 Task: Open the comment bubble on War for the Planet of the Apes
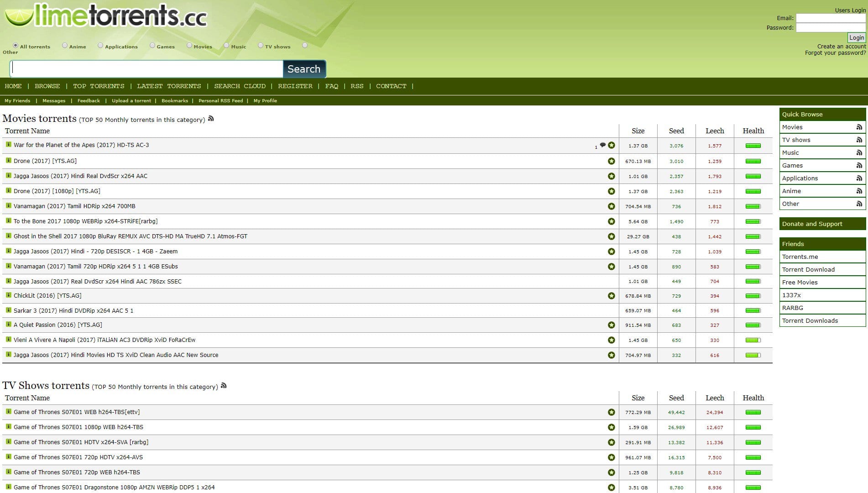(603, 145)
